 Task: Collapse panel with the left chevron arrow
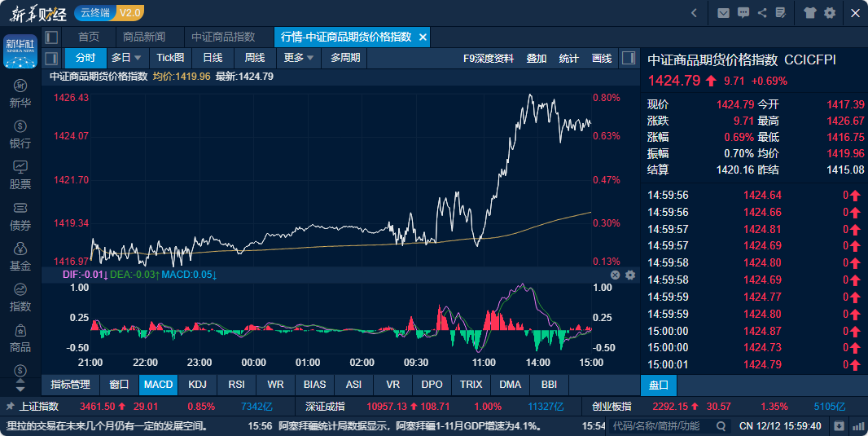[694, 12]
